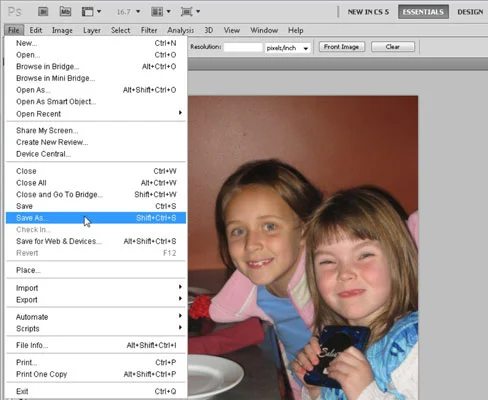Expand the Import submenu

(96, 288)
